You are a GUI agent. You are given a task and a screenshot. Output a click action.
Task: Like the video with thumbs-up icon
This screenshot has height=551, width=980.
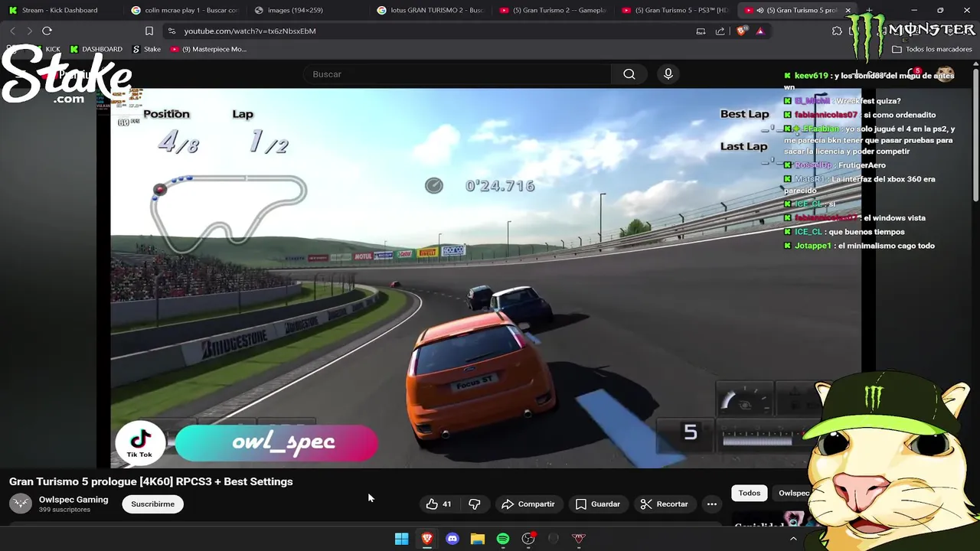[x=439, y=504]
